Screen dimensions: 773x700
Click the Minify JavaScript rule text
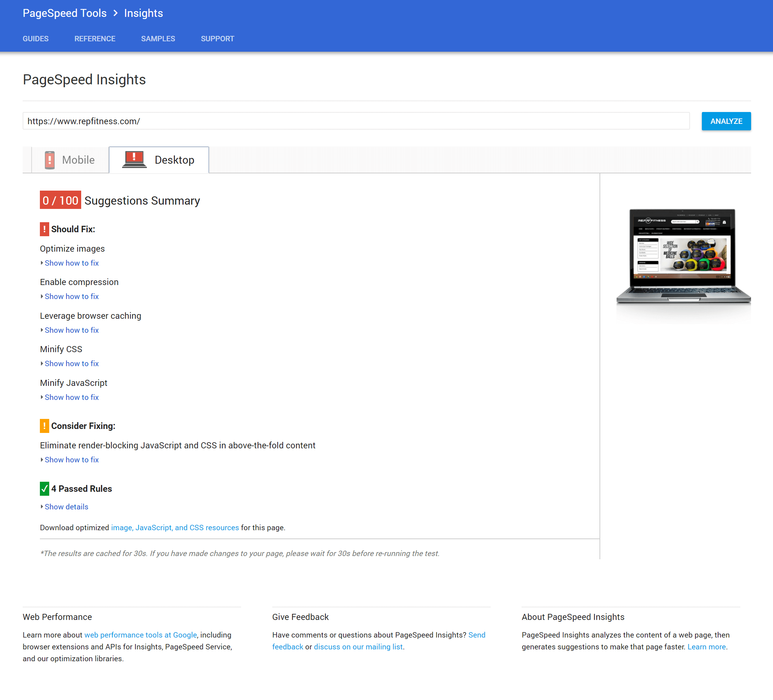pos(74,383)
